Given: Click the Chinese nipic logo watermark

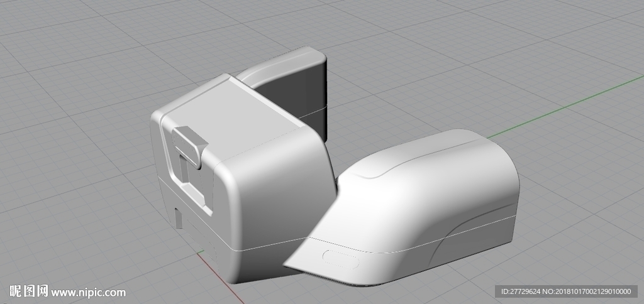Looking at the screenshot, I should tap(29, 291).
